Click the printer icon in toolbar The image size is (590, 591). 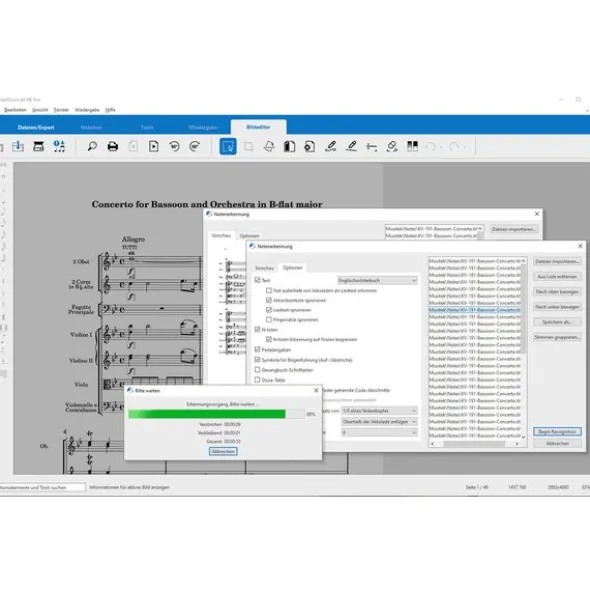[x=113, y=146]
